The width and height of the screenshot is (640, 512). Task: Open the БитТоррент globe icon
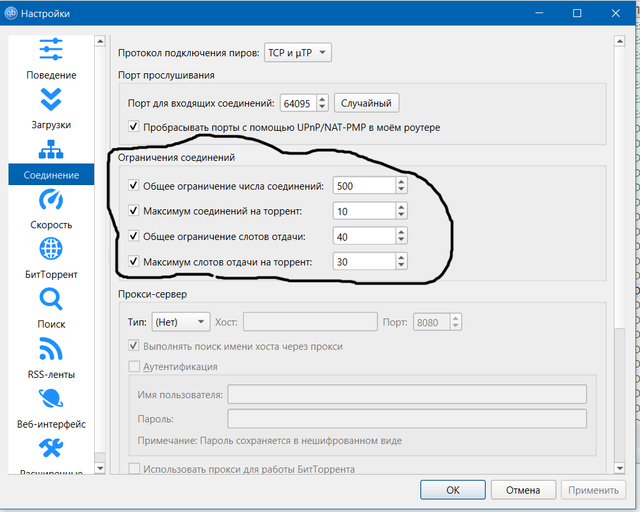(51, 249)
